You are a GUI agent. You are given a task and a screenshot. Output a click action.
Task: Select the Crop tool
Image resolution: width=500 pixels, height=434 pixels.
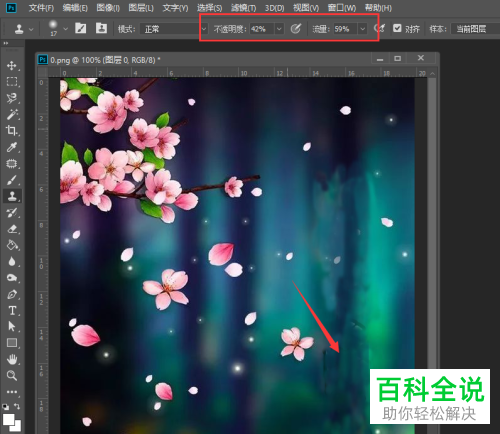click(x=12, y=130)
